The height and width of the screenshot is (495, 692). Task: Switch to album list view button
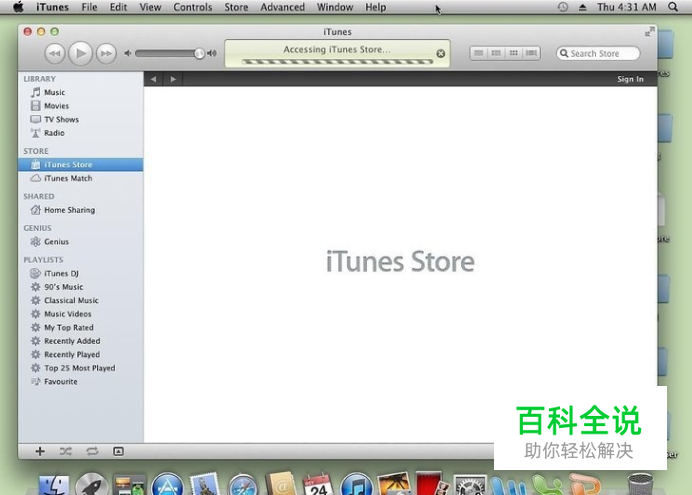(496, 53)
